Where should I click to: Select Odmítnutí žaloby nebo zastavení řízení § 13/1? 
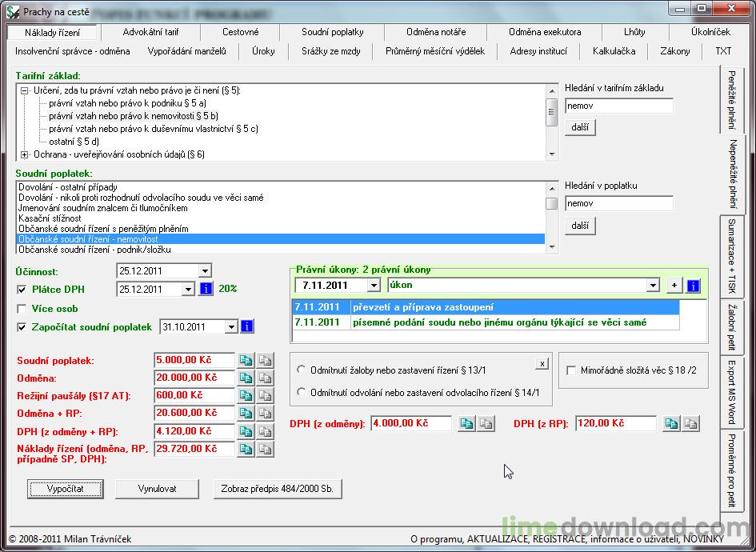point(302,370)
